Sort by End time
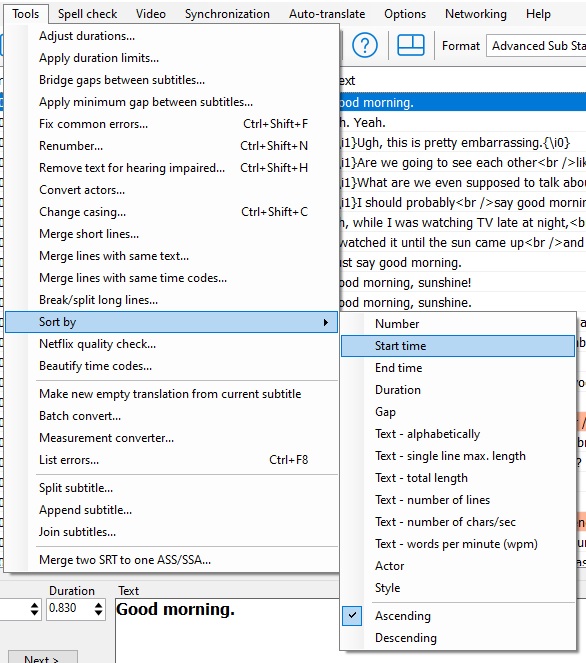 pos(458,368)
